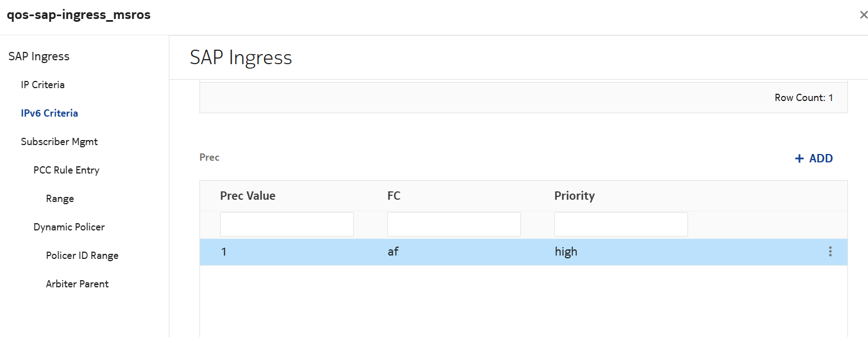
Task: Click the 'af' FC cell
Action: [393, 252]
